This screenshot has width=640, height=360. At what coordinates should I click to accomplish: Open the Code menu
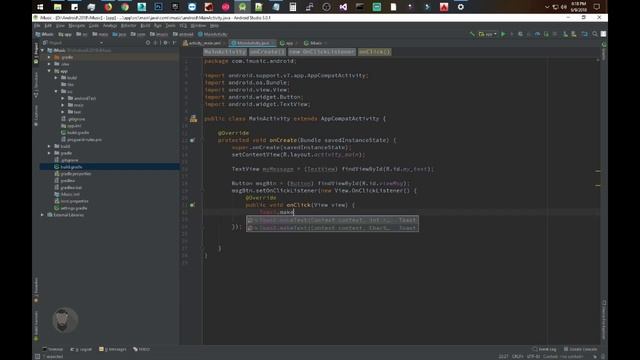(94, 26)
